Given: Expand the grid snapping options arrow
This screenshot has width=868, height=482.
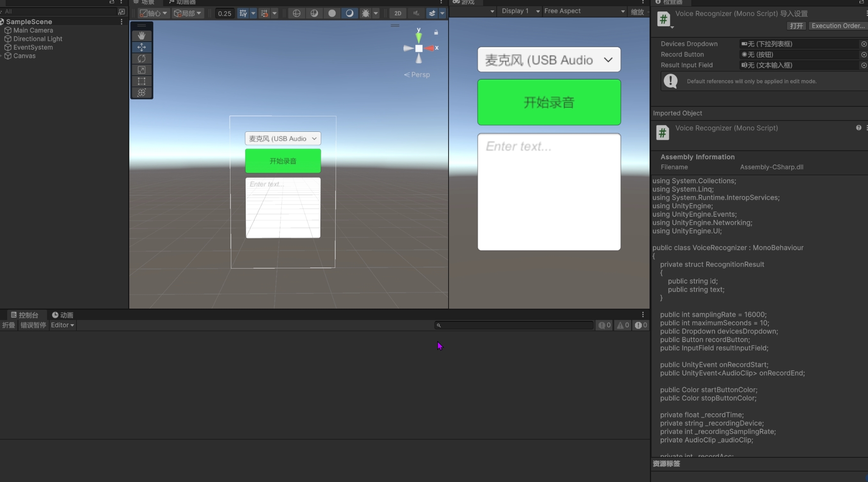Looking at the screenshot, I should coord(274,13).
